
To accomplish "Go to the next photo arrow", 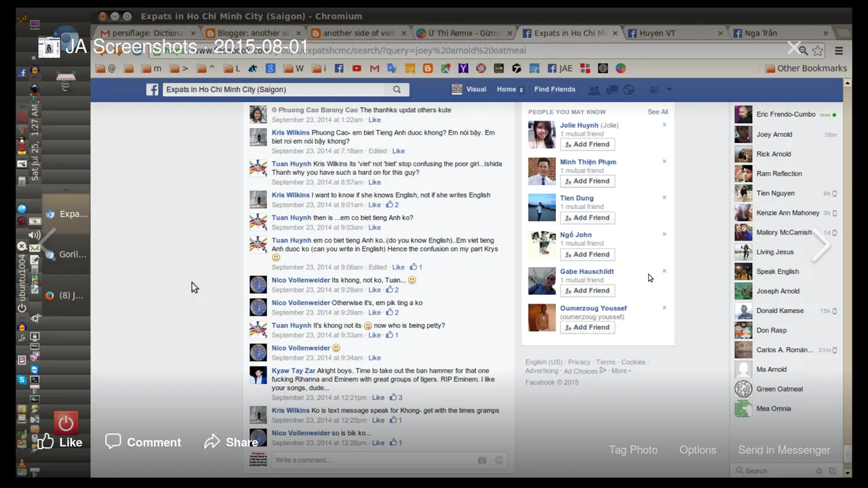I will (x=821, y=245).
